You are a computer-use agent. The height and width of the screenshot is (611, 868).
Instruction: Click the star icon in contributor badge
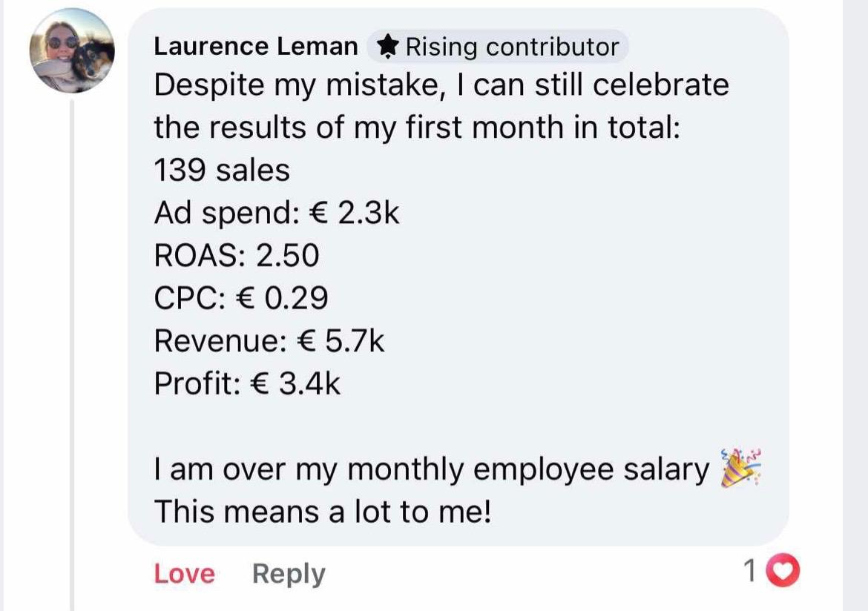point(387,47)
